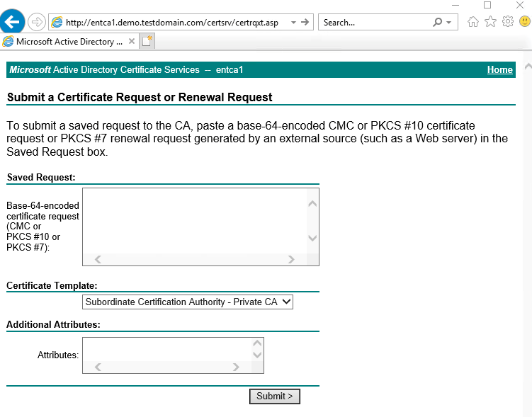Viewport: 532px width, 417px height.
Task: Click Attributes box scroll right arrow
Action: 236,367
